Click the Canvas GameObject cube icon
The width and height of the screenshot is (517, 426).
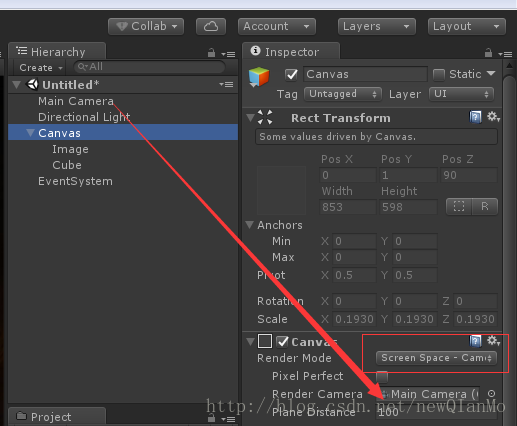tap(259, 77)
